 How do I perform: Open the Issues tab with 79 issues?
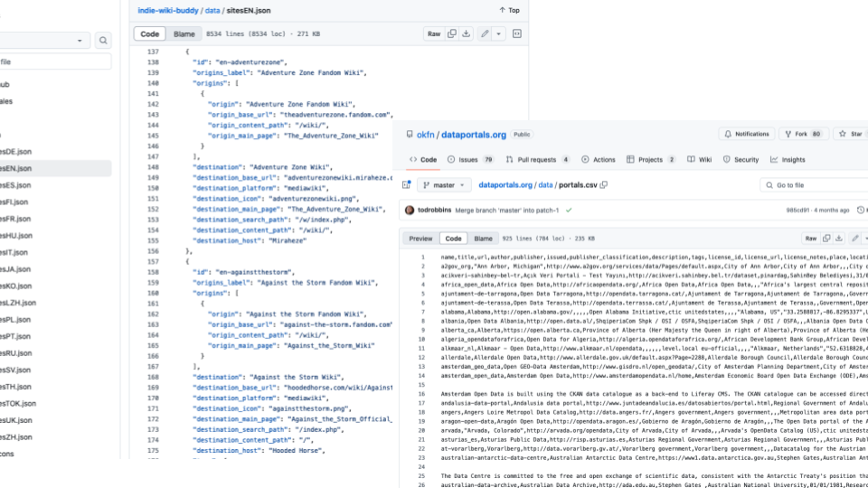pyautogui.click(x=470, y=159)
